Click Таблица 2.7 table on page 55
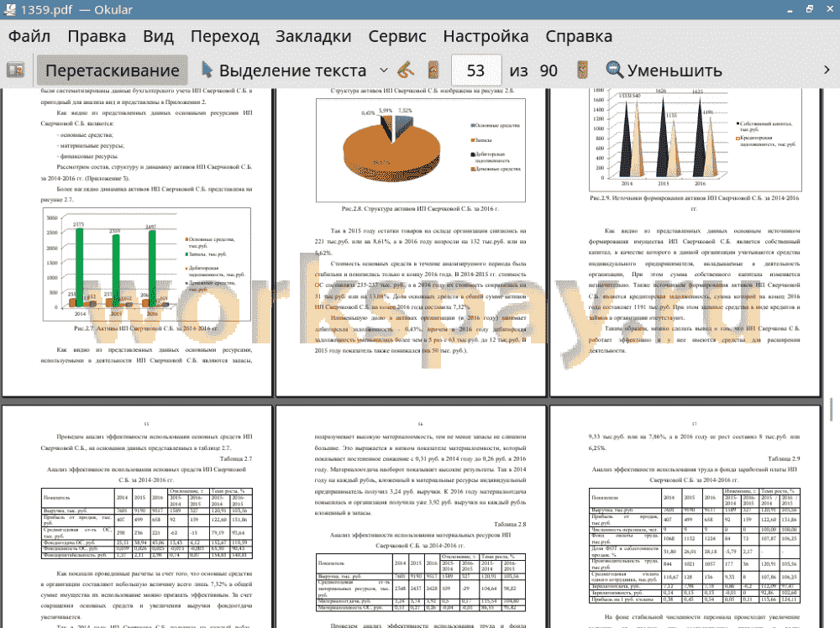Viewport: 840px width, 628px height. pos(147,523)
